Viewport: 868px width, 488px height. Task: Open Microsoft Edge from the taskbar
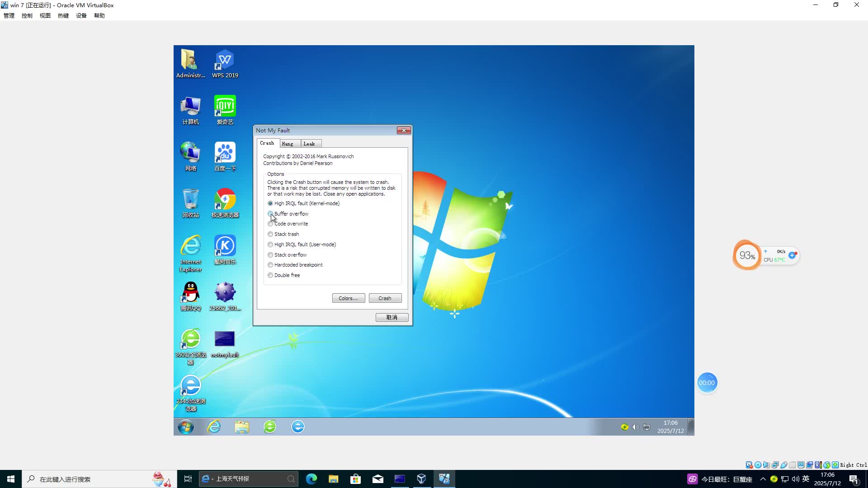click(311, 479)
